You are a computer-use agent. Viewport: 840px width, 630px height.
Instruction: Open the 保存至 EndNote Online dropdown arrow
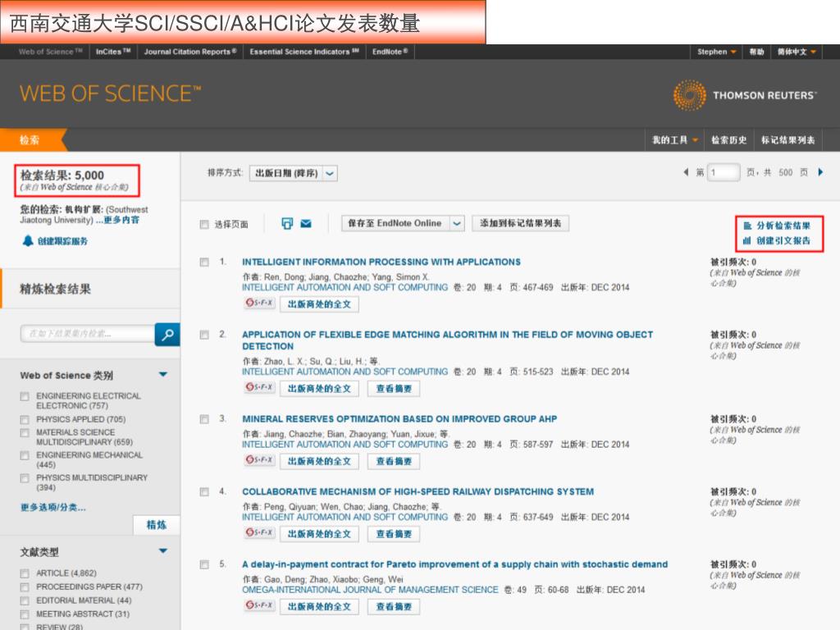(x=456, y=223)
